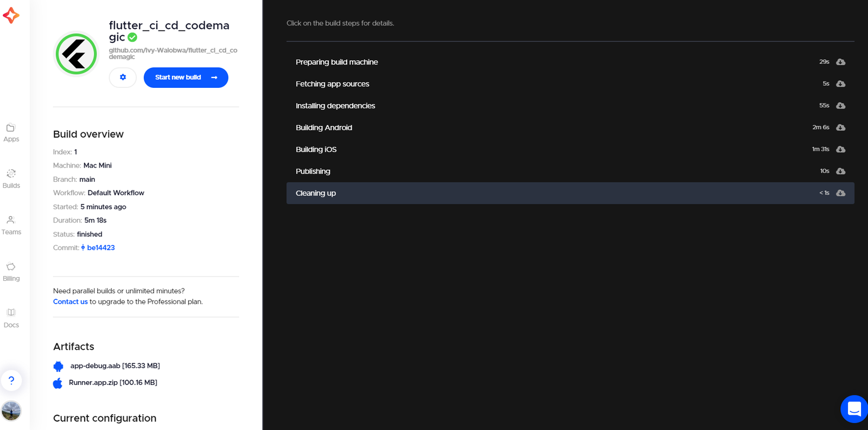This screenshot has height=430, width=868.
Task: Click the Start new build button
Action: point(186,78)
